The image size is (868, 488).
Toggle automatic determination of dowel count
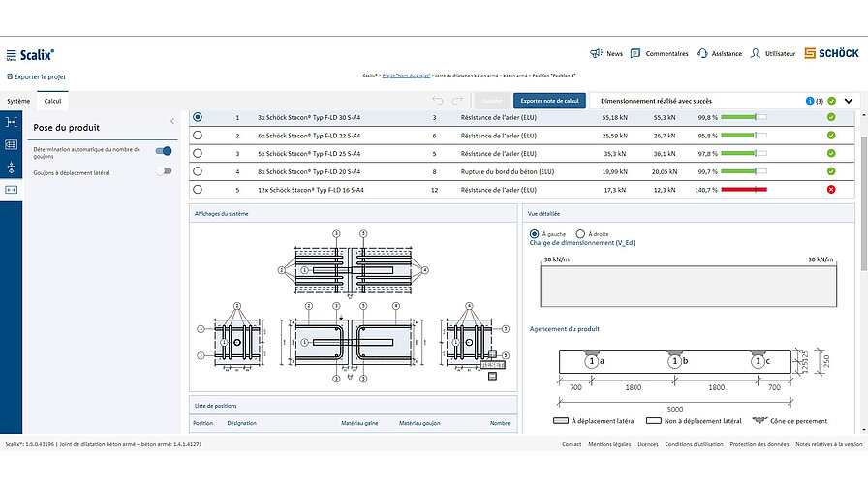point(164,150)
